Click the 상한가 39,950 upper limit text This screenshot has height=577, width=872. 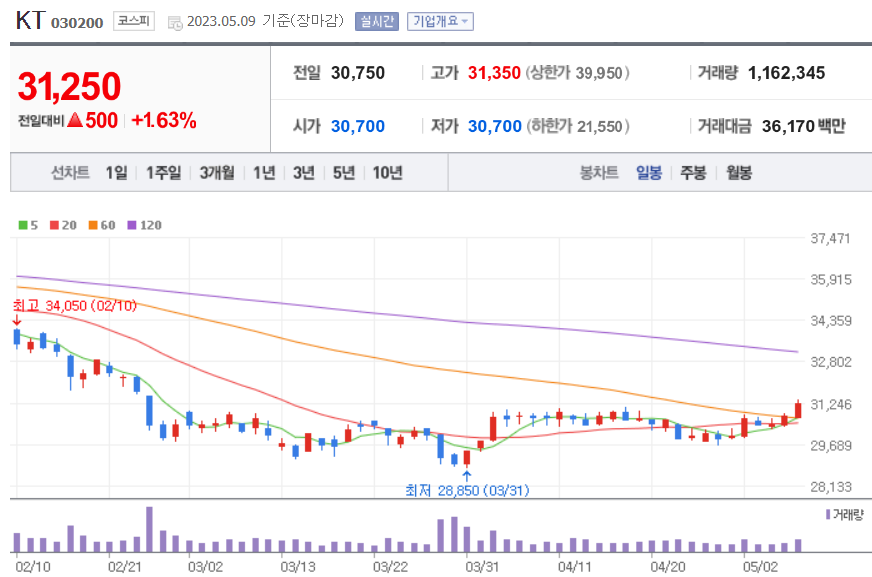pos(577,73)
